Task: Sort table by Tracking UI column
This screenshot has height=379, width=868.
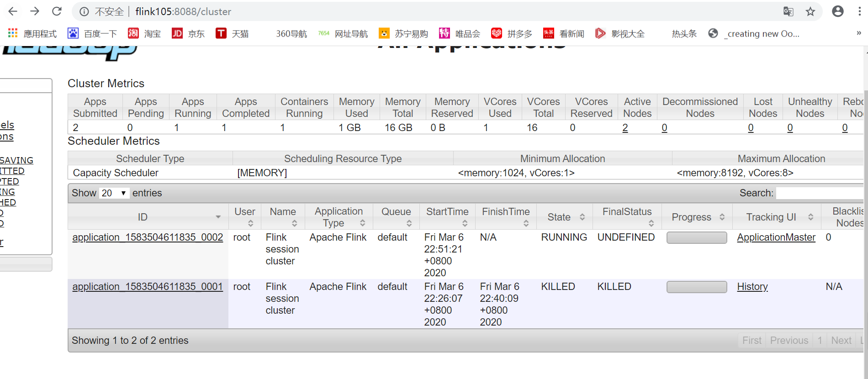Action: [776, 217]
